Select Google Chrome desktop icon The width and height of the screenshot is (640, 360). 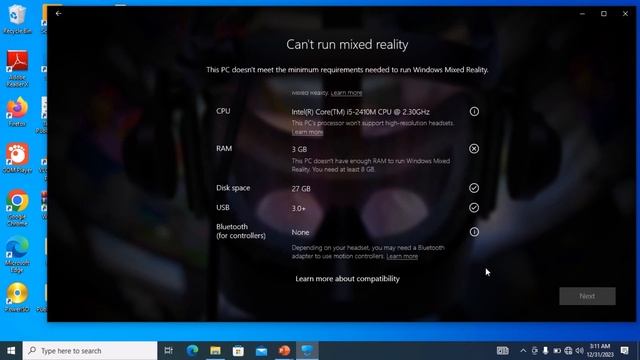tap(17, 208)
